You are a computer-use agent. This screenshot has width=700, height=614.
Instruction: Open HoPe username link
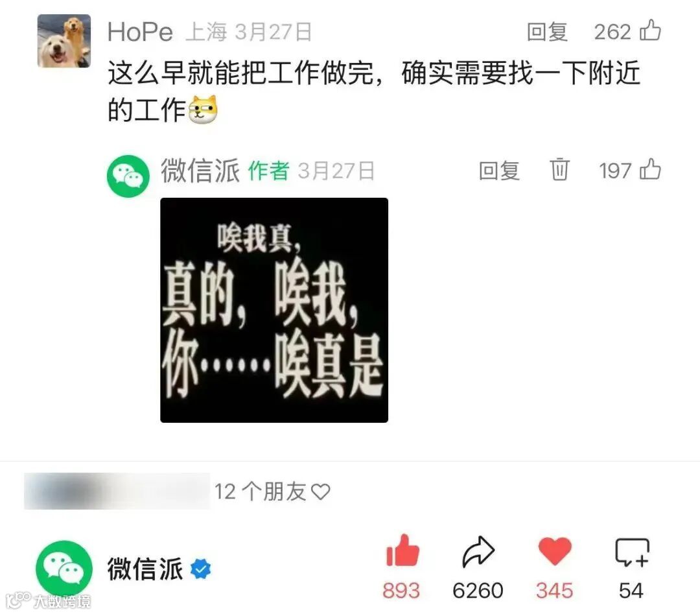pos(140,32)
